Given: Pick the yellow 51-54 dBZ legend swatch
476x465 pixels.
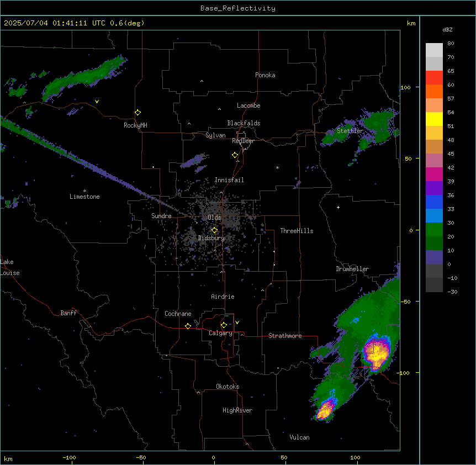Looking at the screenshot, I should point(434,119).
